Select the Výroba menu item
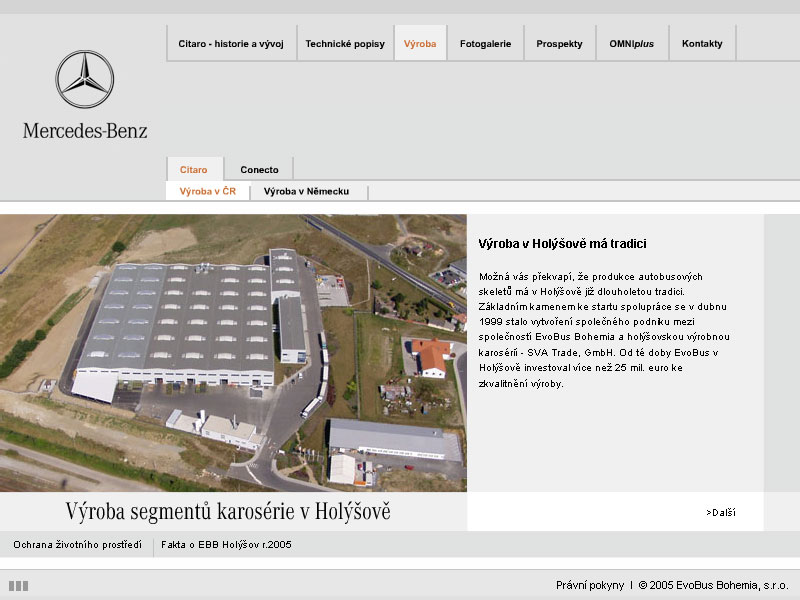Viewport: 800px width, 600px height. (420, 44)
